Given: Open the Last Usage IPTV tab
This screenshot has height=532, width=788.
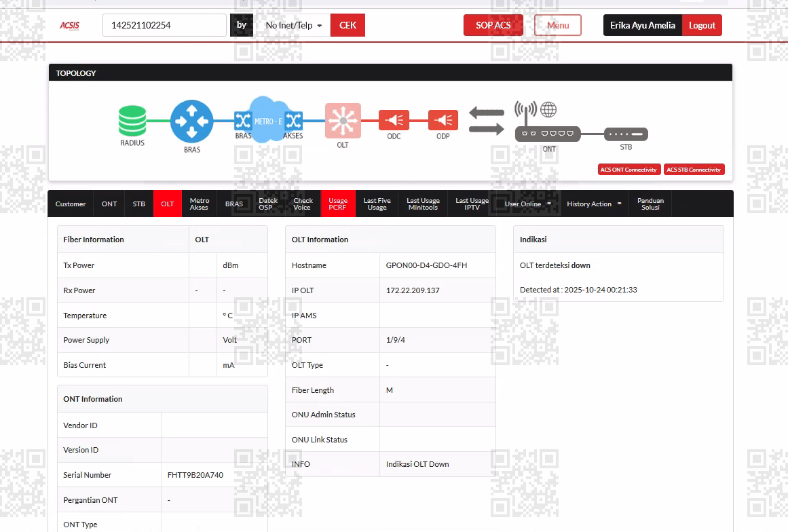Looking at the screenshot, I should point(472,204).
